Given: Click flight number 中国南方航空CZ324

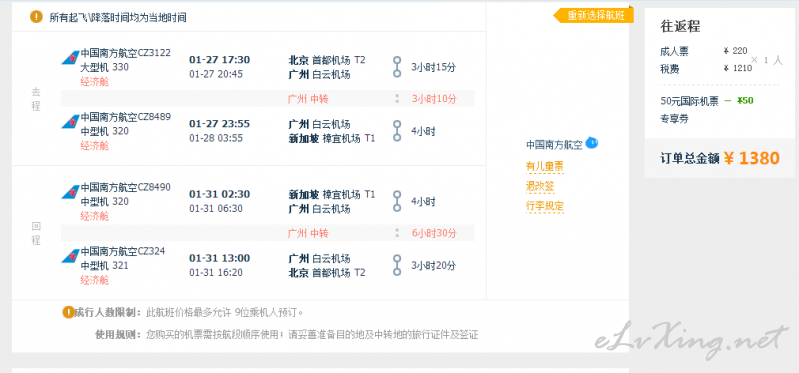Looking at the screenshot, I should 123,251.
